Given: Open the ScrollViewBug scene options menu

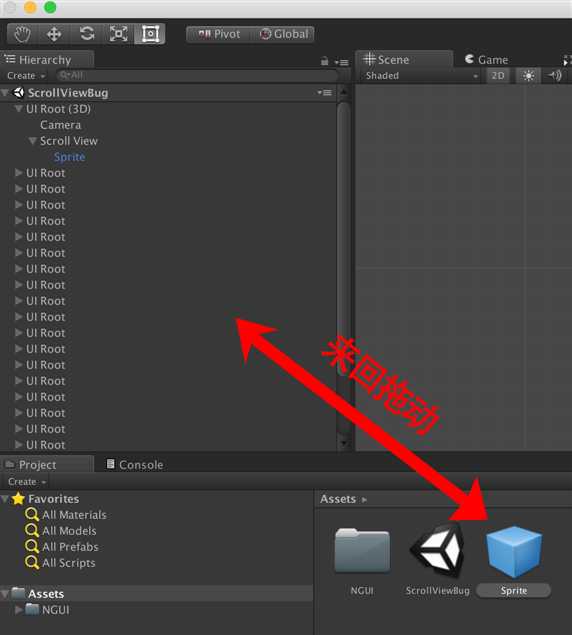Looking at the screenshot, I should click(324, 93).
